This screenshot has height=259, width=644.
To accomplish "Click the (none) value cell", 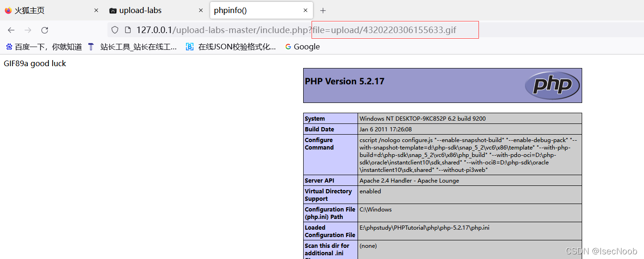I will 470,250.
